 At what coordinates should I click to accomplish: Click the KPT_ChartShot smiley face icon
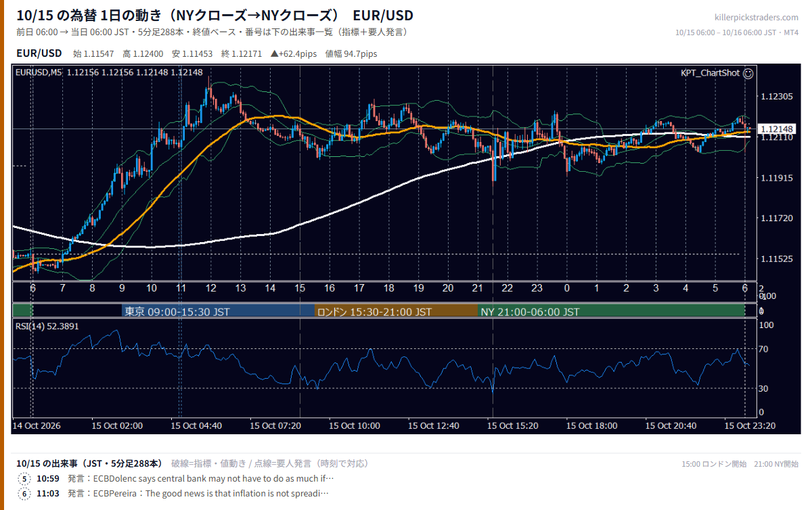coord(748,73)
